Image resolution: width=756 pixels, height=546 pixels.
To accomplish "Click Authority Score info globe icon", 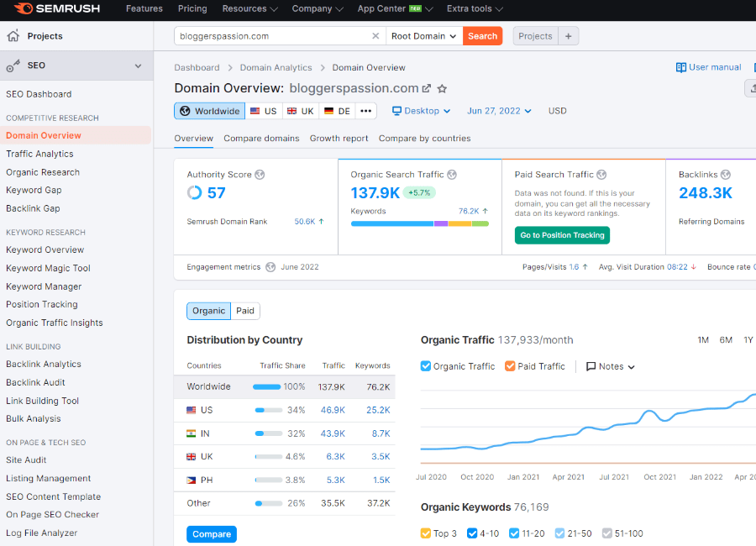I will pyautogui.click(x=260, y=175).
